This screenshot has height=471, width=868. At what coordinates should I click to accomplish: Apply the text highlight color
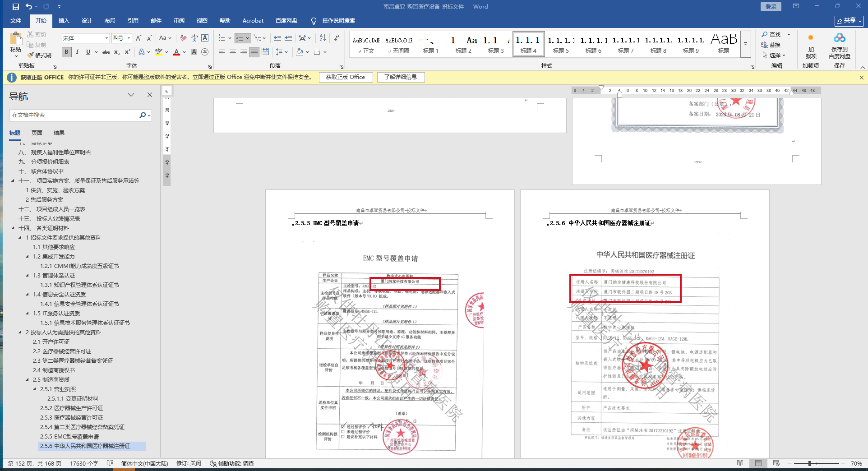pos(158,52)
